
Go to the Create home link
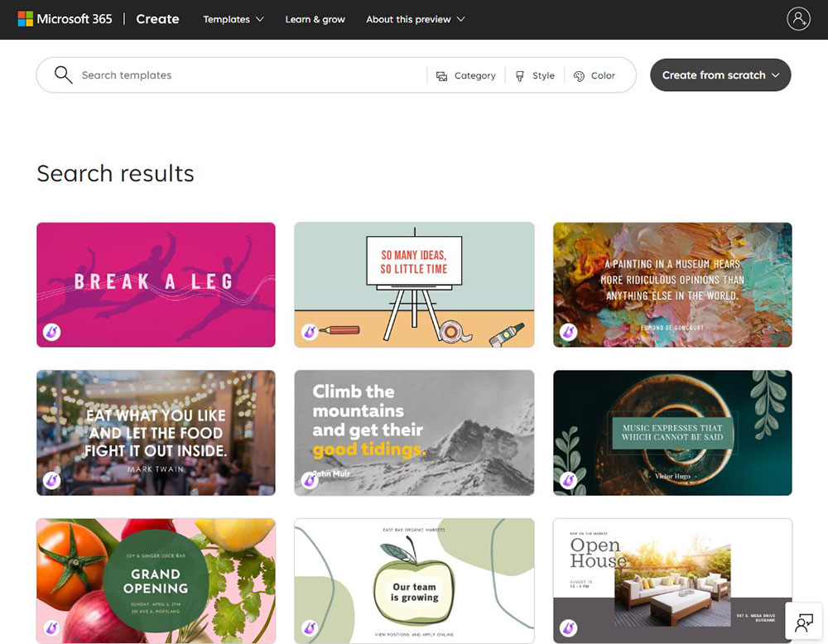157,19
